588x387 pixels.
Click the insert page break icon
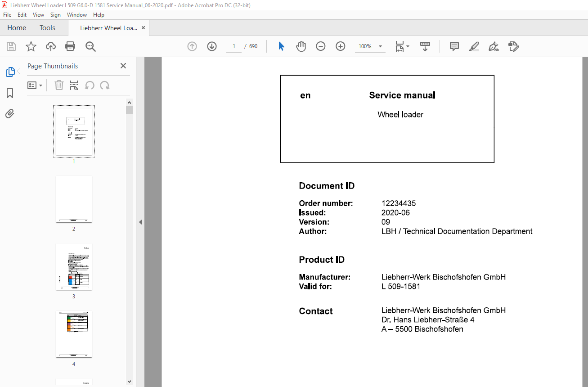[74, 85]
